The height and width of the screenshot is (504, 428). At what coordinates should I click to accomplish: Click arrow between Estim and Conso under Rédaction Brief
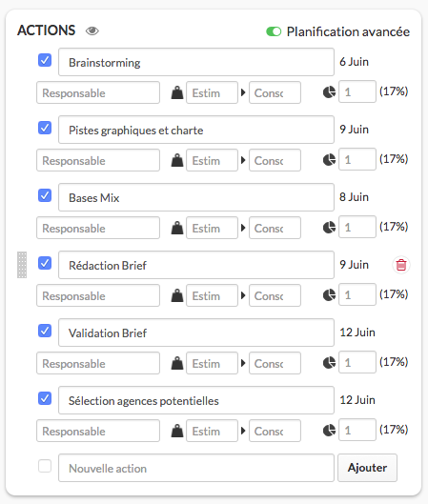tap(243, 295)
